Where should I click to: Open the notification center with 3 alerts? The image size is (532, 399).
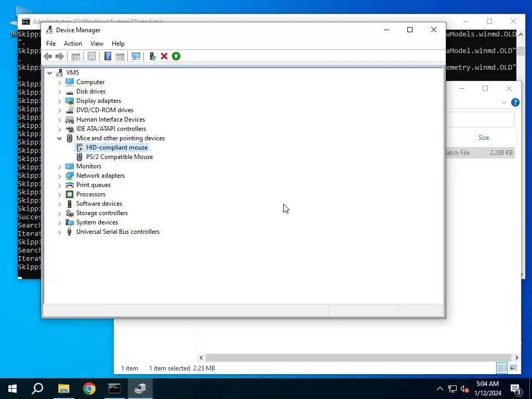tap(515, 389)
